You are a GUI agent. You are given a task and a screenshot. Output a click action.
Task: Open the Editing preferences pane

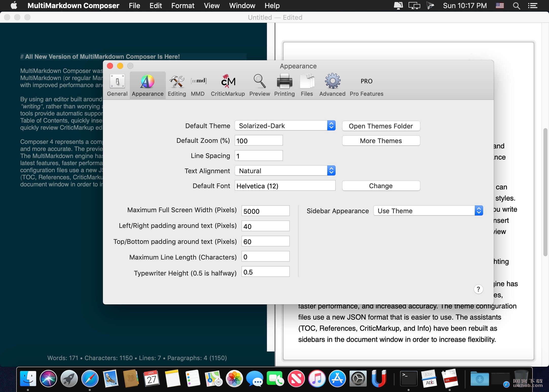pos(177,85)
